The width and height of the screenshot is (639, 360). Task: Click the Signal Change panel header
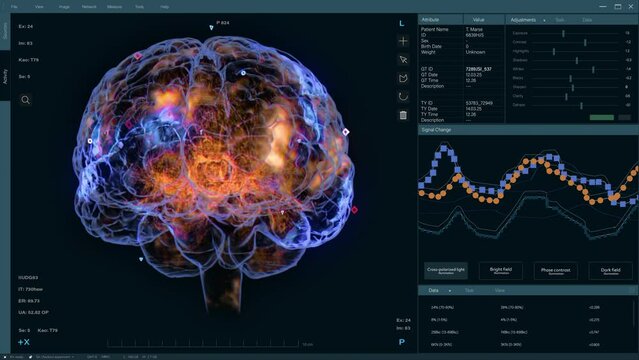click(528, 130)
